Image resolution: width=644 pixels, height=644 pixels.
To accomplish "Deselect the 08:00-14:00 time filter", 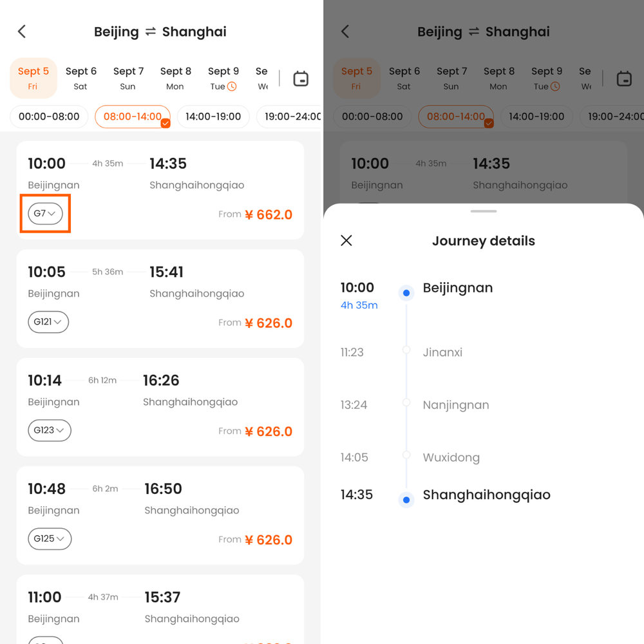I will [x=133, y=117].
